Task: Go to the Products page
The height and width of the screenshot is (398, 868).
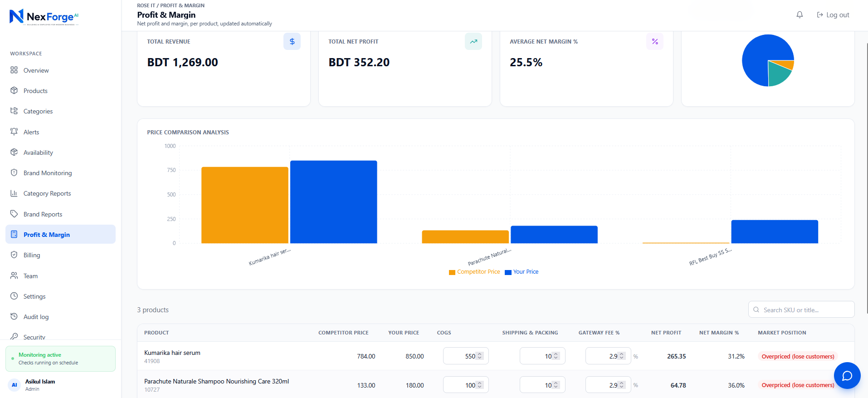Action: (x=60, y=91)
